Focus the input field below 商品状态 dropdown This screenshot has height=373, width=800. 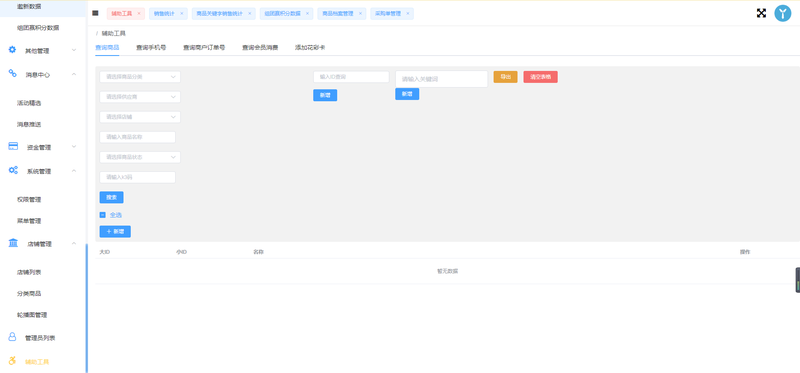pos(137,177)
